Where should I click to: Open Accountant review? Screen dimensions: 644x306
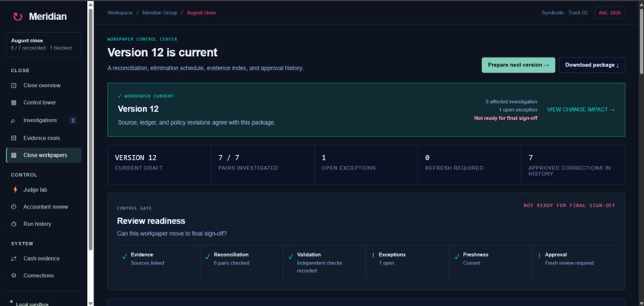[x=43, y=207]
